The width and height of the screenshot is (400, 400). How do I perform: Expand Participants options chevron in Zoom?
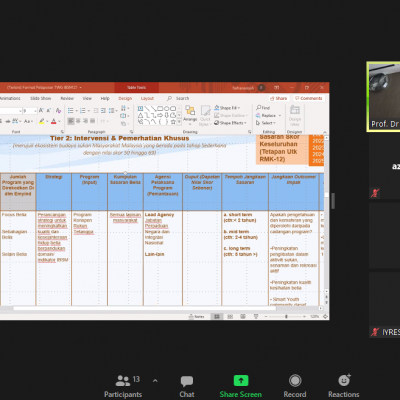tap(155, 380)
